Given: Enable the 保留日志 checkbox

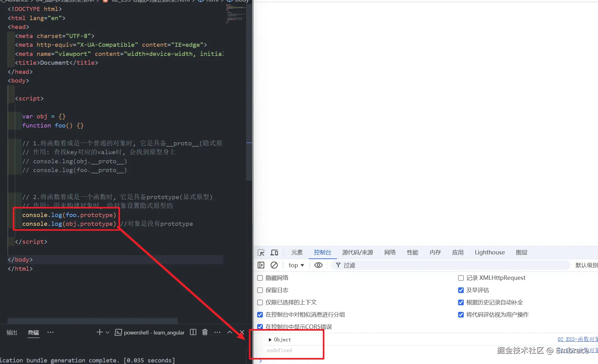Looking at the screenshot, I should 260,290.
